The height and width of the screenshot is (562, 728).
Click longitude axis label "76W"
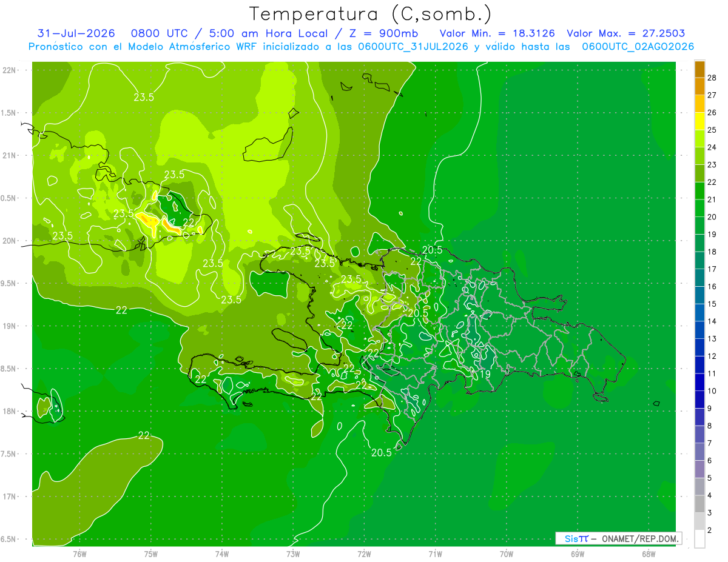[79, 554]
